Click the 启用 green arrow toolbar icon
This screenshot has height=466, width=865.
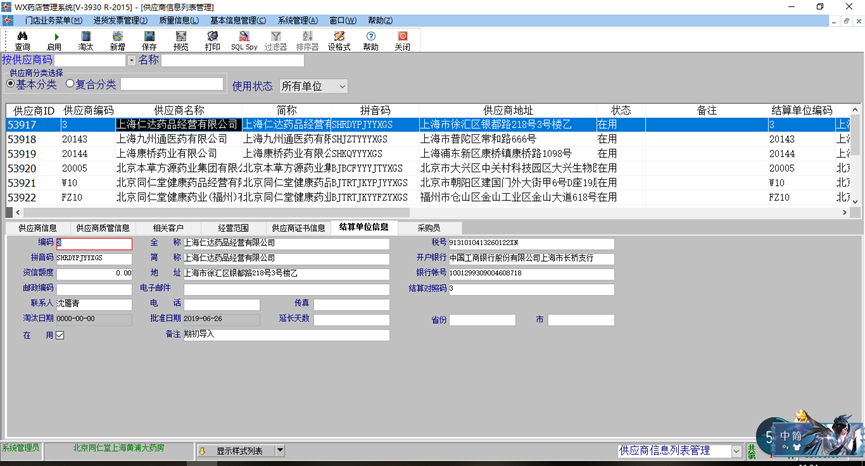tap(54, 41)
